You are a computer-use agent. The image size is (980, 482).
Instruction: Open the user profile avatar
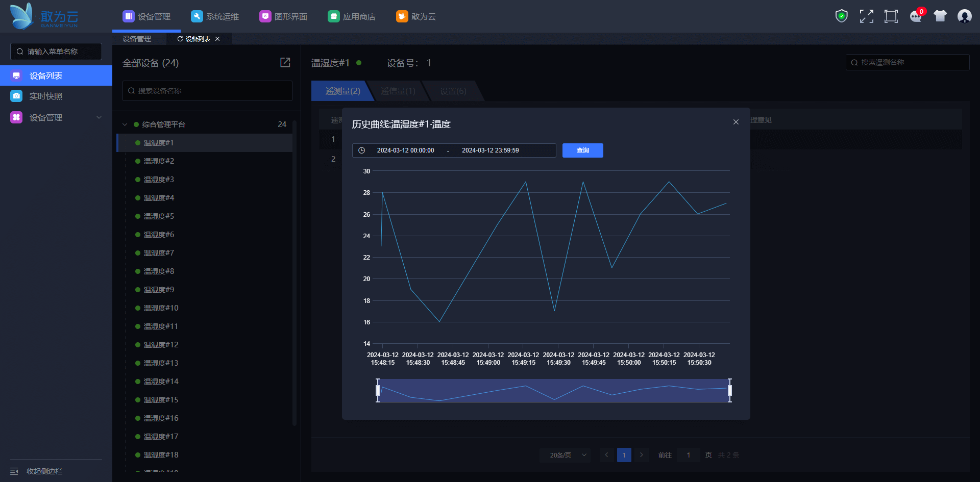click(964, 16)
